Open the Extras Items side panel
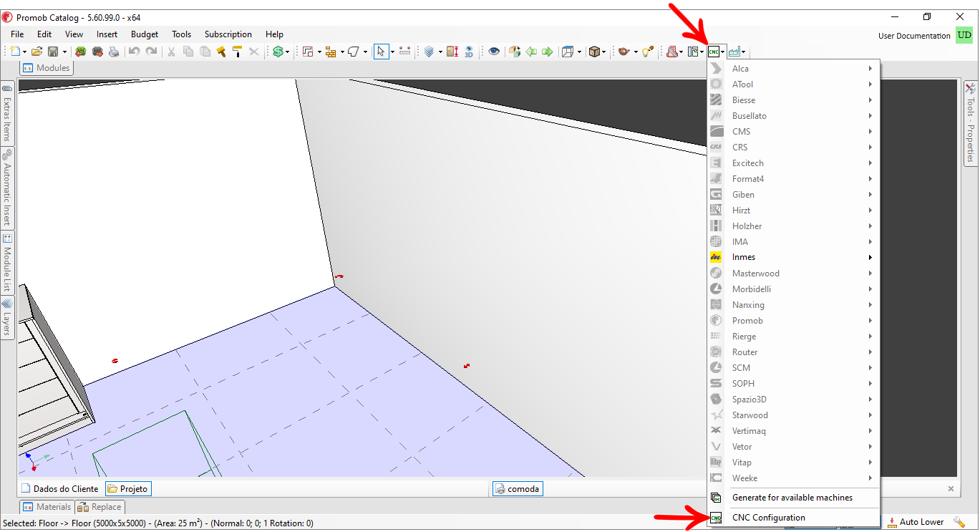 (7, 114)
